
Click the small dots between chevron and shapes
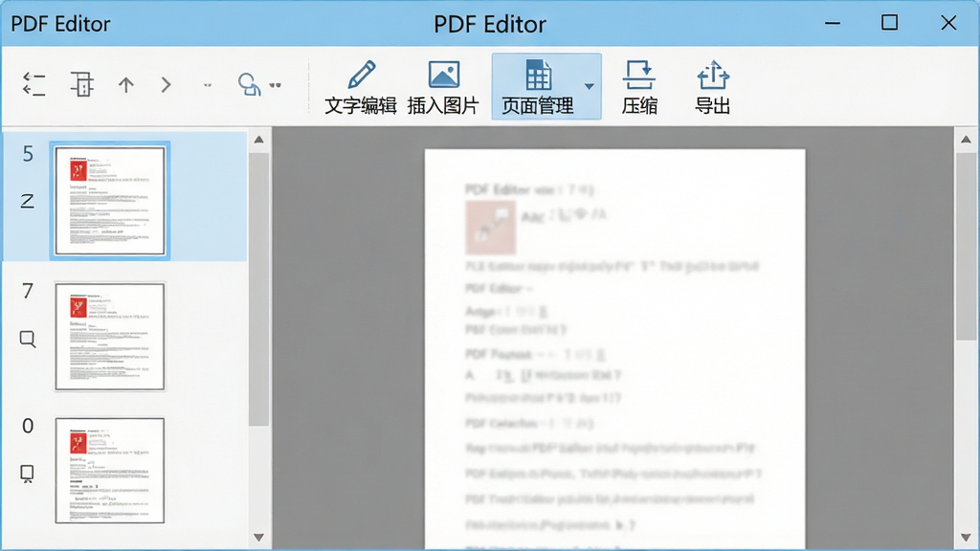tap(208, 85)
